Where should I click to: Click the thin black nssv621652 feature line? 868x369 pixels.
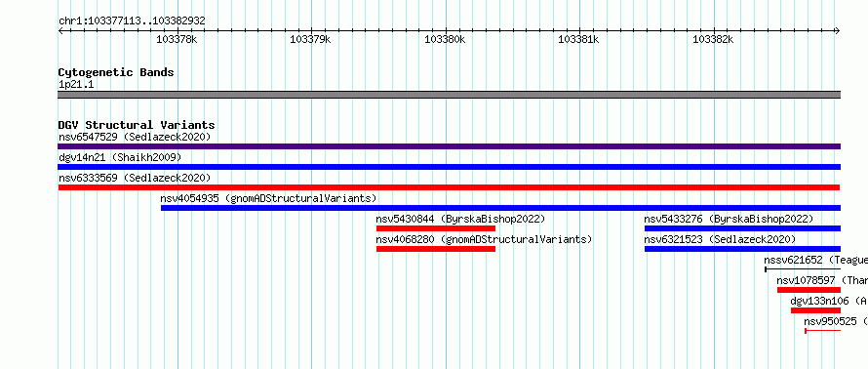pyautogui.click(x=803, y=269)
